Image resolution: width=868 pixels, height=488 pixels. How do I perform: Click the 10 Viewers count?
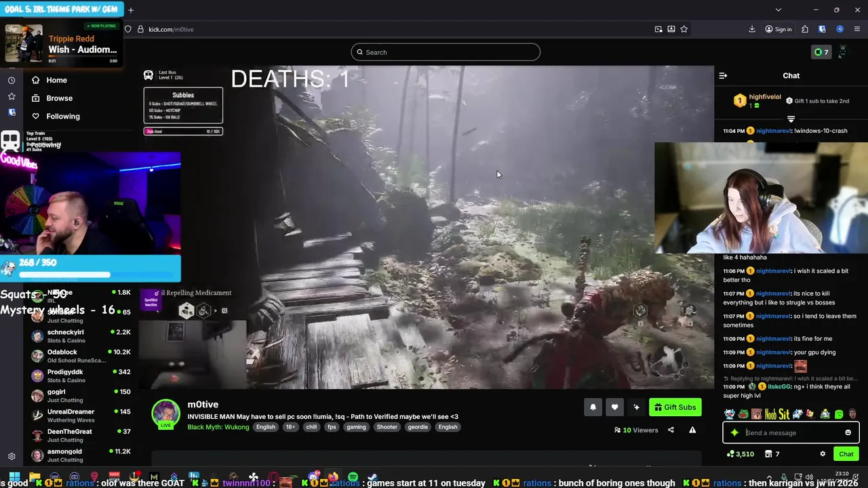tap(636, 430)
